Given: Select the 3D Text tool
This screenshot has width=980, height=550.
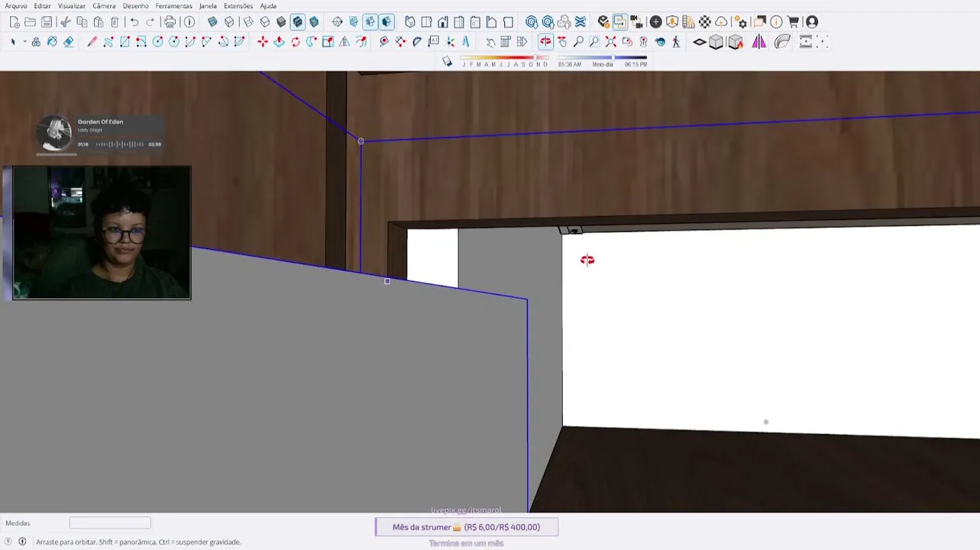Looking at the screenshot, I should tap(466, 42).
